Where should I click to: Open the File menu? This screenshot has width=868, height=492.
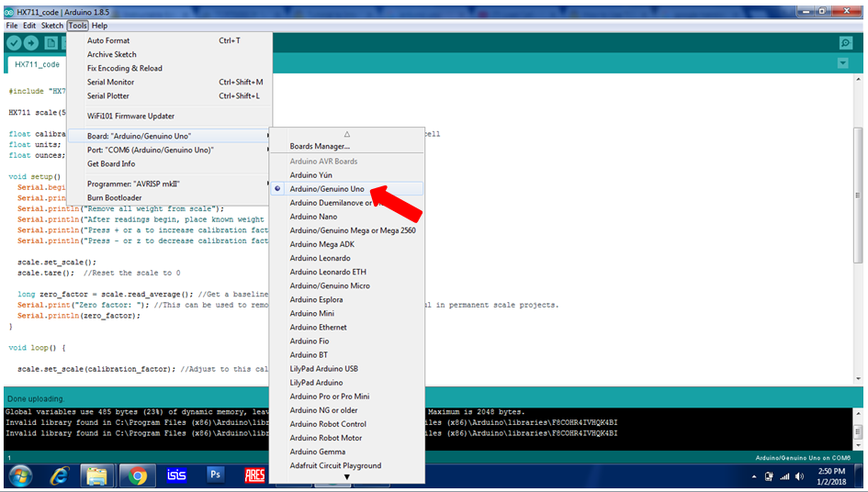(x=12, y=26)
